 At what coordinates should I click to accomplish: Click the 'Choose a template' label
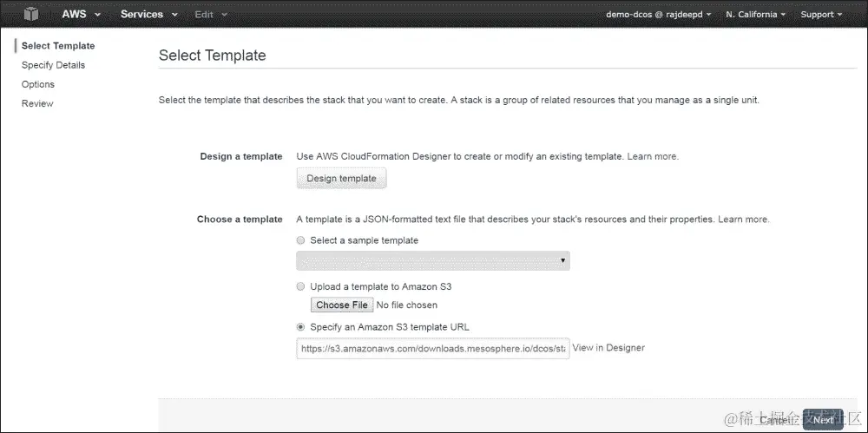click(x=240, y=220)
